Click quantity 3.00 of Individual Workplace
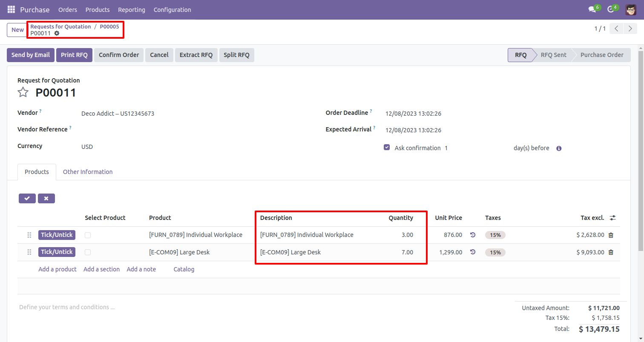Screen dimensions: 644x342 pos(407,235)
